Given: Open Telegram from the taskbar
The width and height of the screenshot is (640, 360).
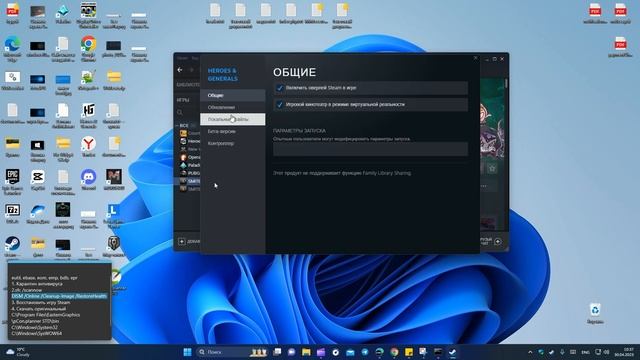Looking at the screenshot, I should tap(364, 352).
